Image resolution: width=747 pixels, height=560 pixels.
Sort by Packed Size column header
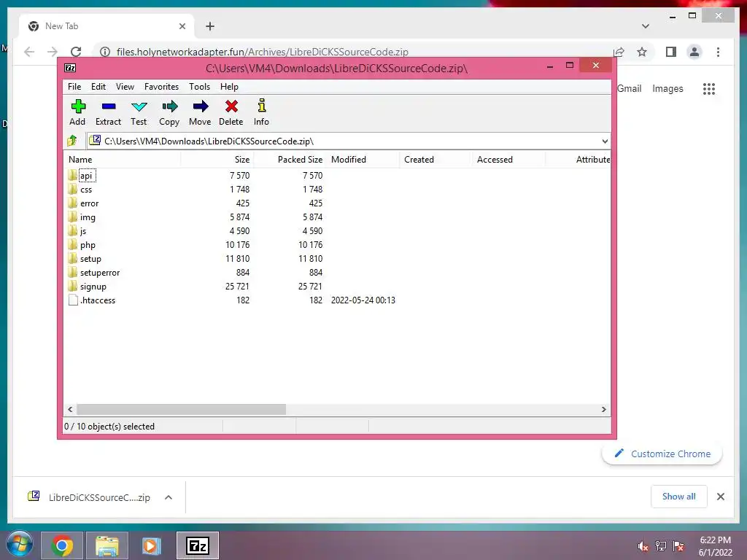(290, 160)
